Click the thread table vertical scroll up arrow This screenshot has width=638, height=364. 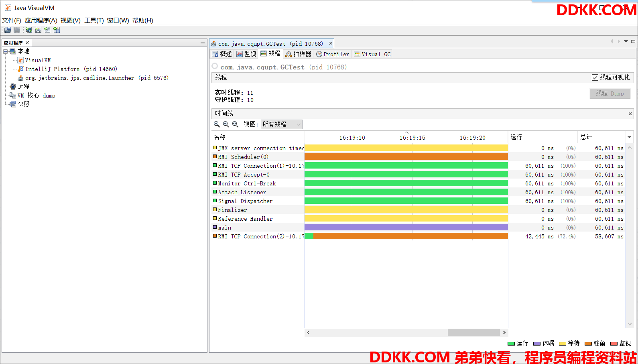[x=630, y=148]
